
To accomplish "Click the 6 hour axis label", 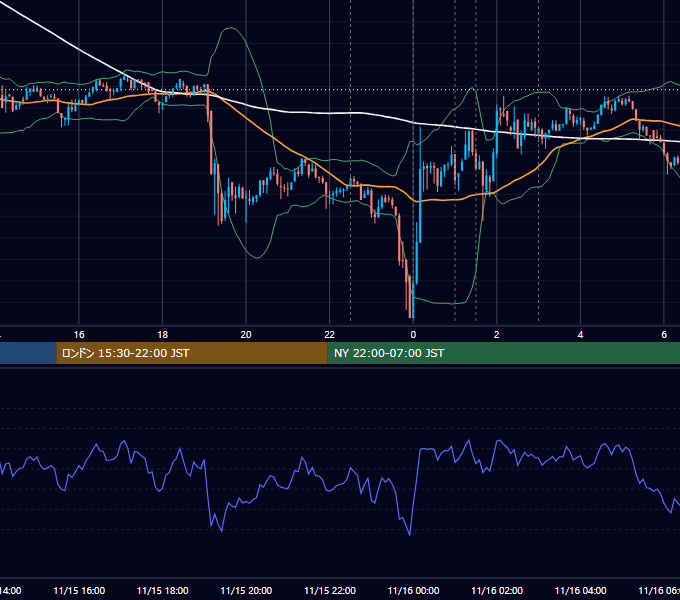I will point(664,335).
